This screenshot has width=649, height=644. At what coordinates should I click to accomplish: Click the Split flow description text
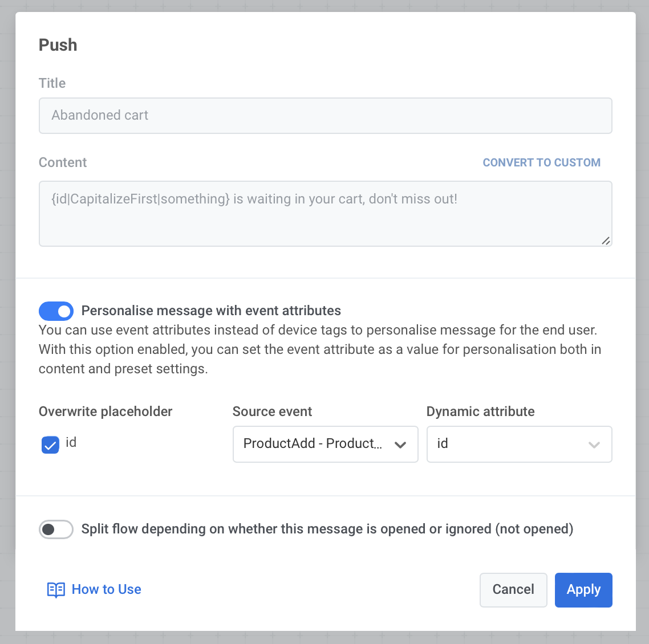[x=327, y=529]
